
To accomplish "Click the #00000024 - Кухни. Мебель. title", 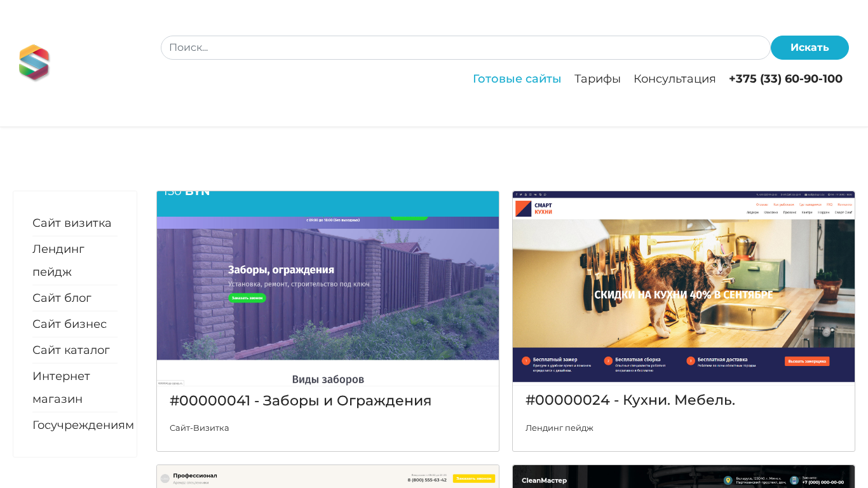I will [x=630, y=400].
